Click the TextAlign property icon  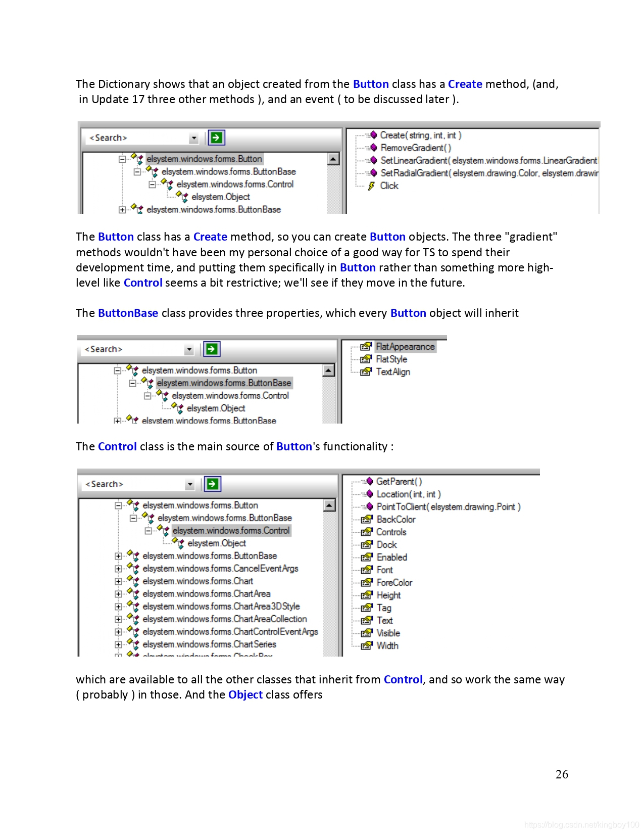click(366, 372)
